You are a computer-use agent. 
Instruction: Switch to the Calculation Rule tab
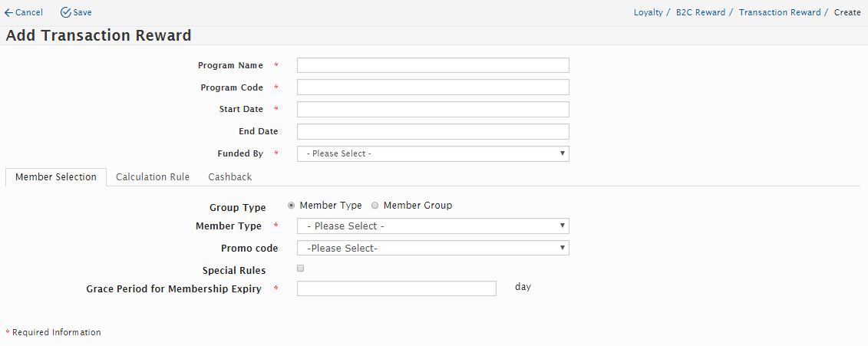tap(153, 177)
